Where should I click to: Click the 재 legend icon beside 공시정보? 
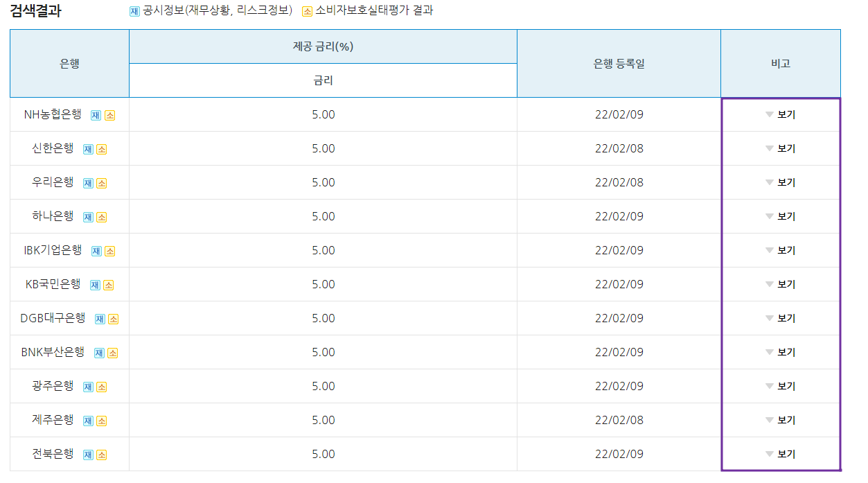click(x=134, y=11)
